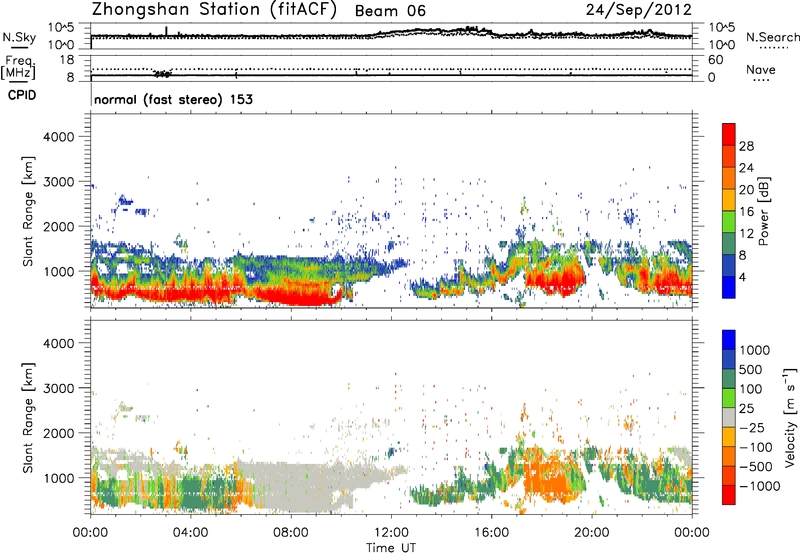This screenshot has height=554, width=800.
Task: Click the 'Zhongshan Station (fitACF)' title
Action: coord(214,10)
